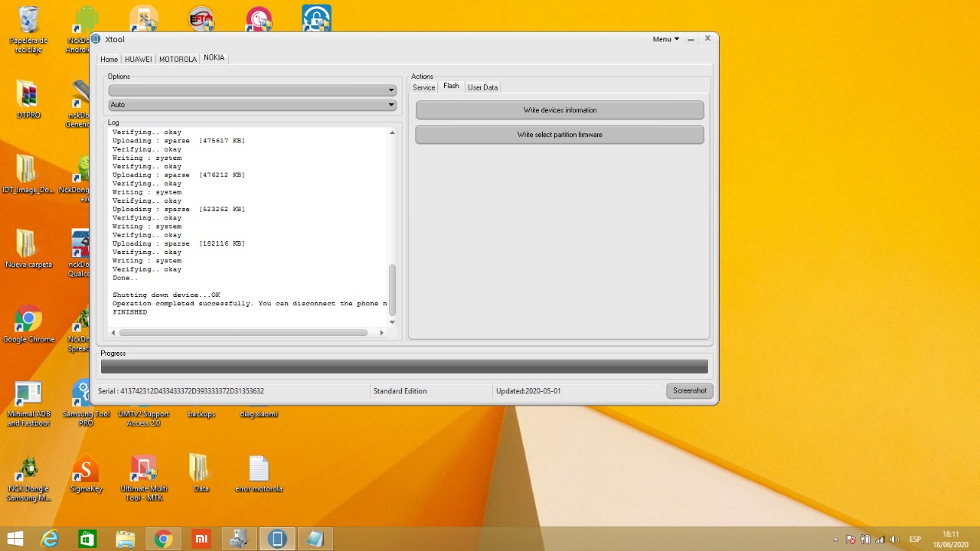Click the log horizontal scrollbar thumb

point(243,332)
